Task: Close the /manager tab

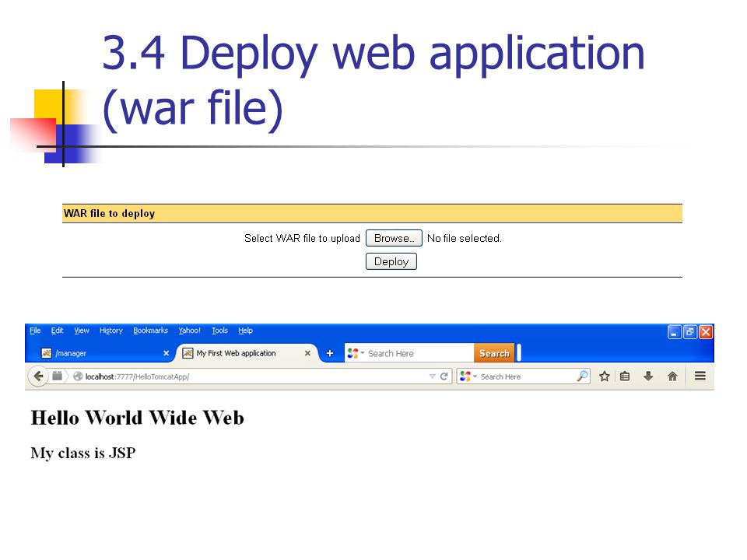Action: click(167, 353)
